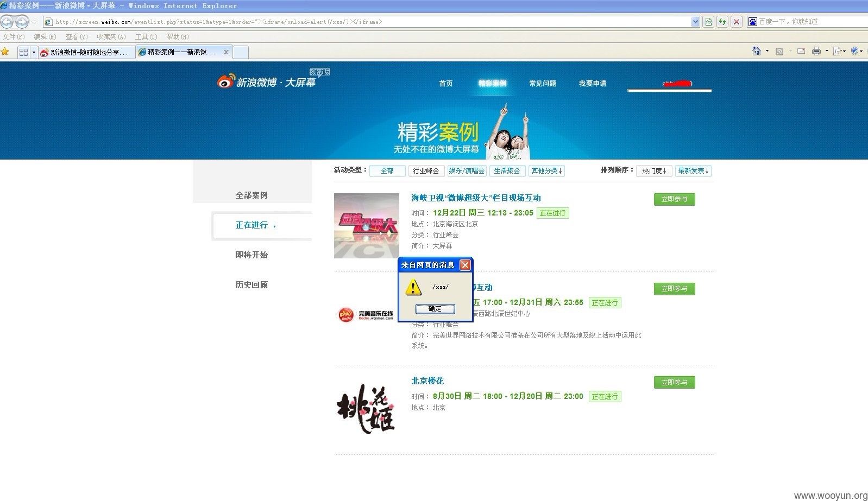Open the 查看(V) menu
Screen dimensions: 868x501
click(77, 37)
